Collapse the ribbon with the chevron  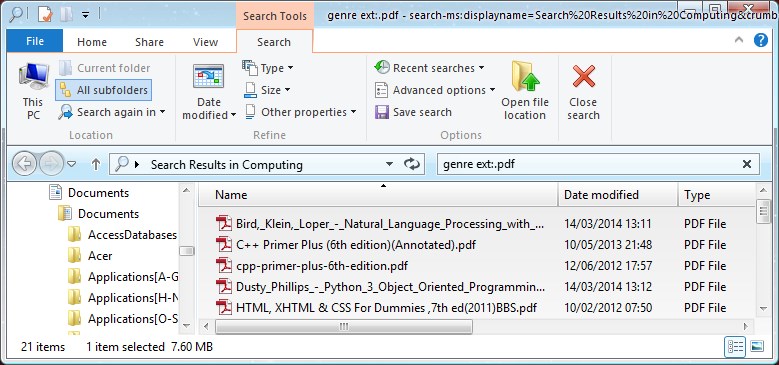[739, 41]
